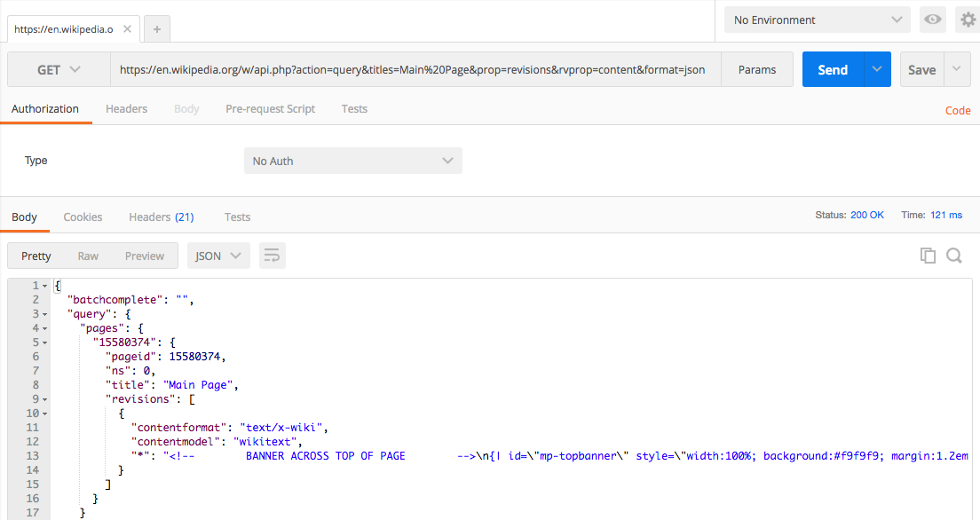
Task: Collapse the "query" object fold arrow
Action: pyautogui.click(x=45, y=314)
